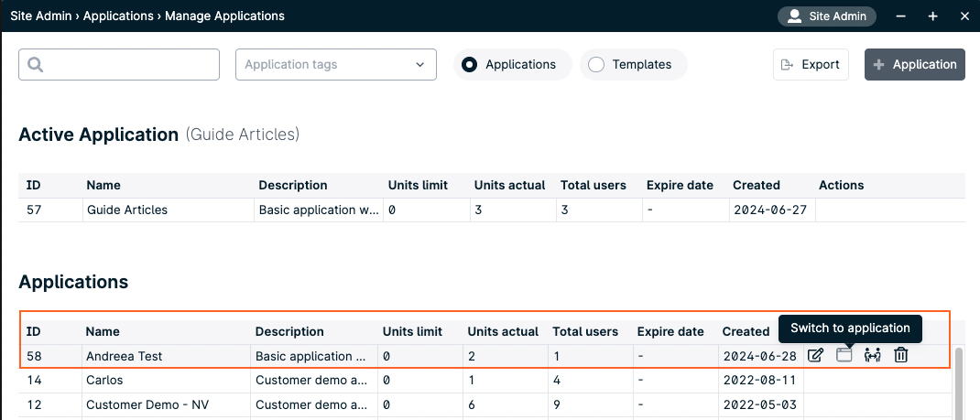Click the Carlos application name

(104, 380)
